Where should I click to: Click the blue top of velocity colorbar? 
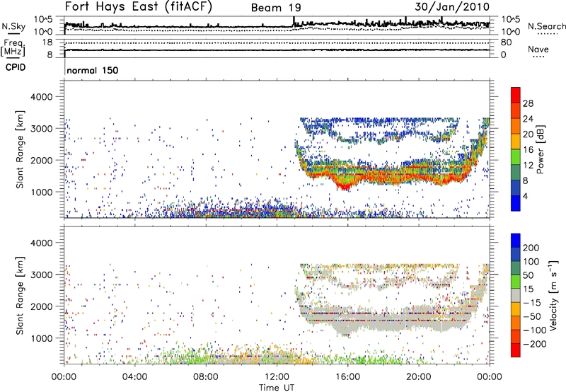[516, 241]
